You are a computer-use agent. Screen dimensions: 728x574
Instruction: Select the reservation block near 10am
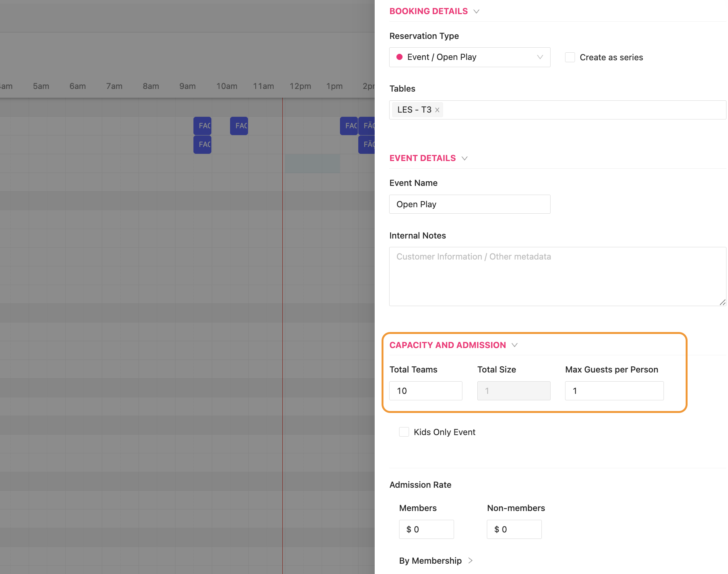239,126
